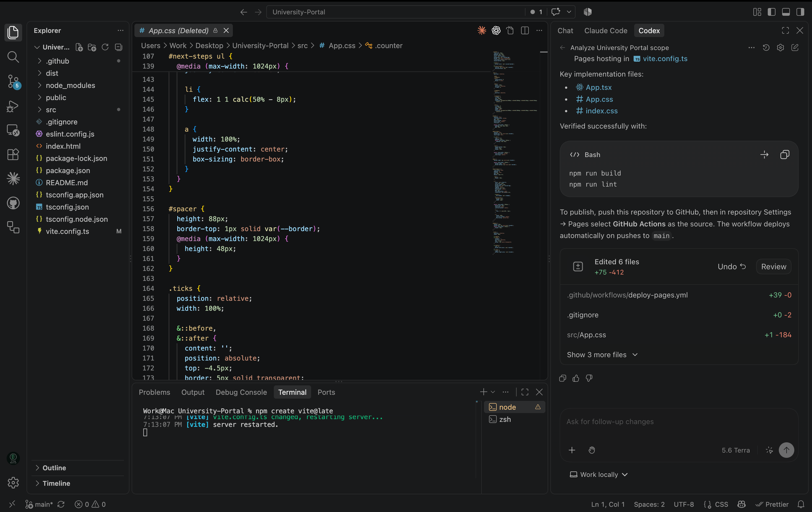Open notifications bell in status bar

click(801, 504)
